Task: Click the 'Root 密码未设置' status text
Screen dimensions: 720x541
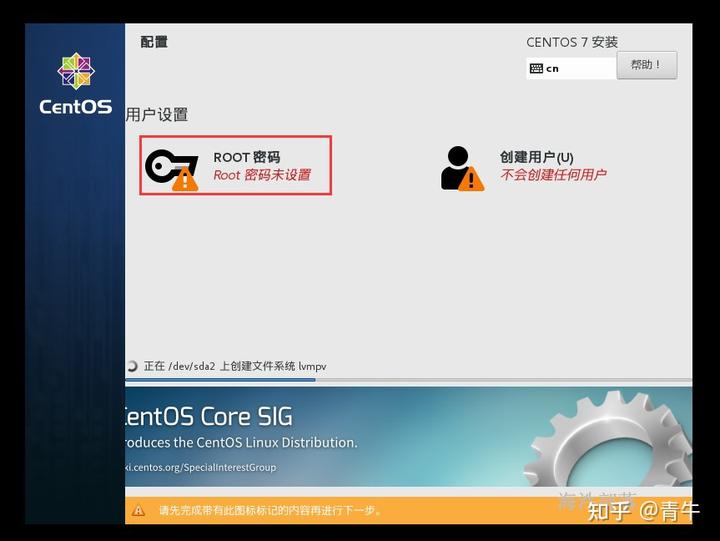Action: coord(262,175)
